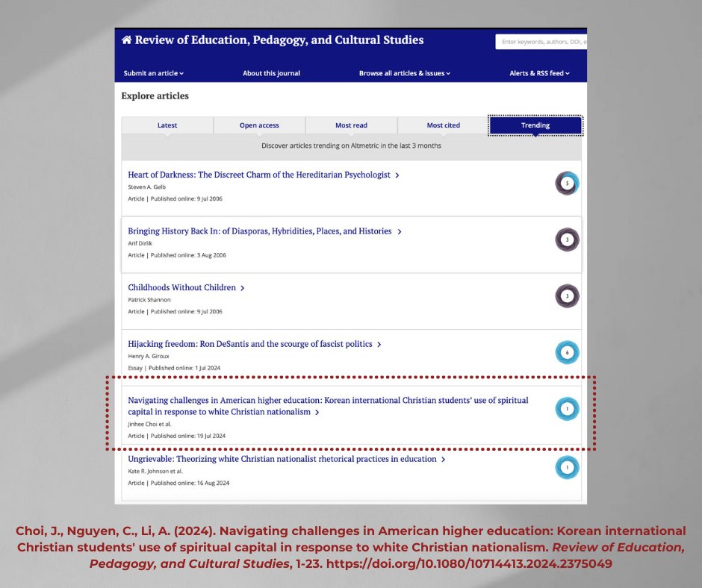This screenshot has width=702, height=588.
Task: Click author text Jinhee Choi et al.
Action: click(x=149, y=425)
